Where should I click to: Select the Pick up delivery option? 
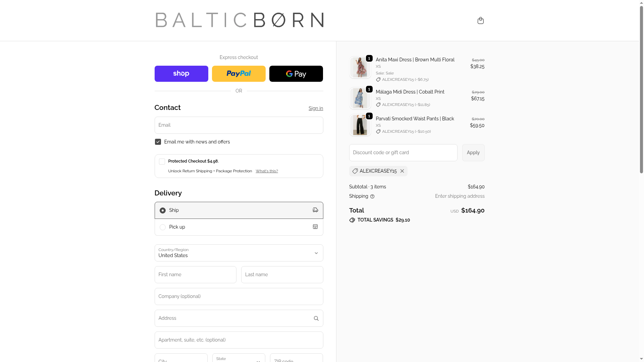coord(163,227)
